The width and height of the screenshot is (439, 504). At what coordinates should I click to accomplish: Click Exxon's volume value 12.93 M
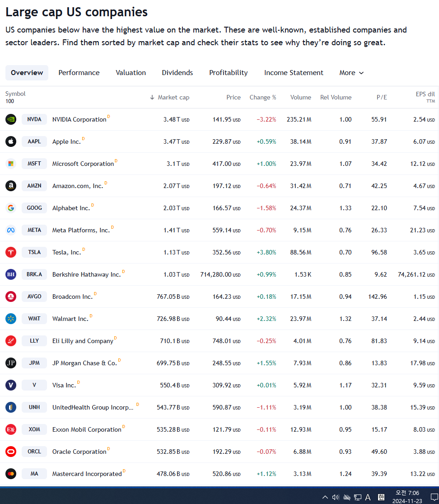click(301, 430)
